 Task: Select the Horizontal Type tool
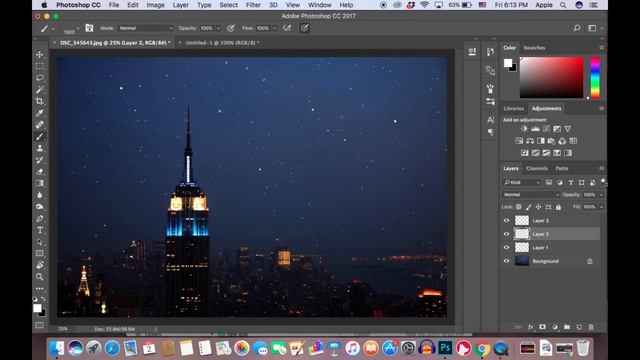[40, 230]
